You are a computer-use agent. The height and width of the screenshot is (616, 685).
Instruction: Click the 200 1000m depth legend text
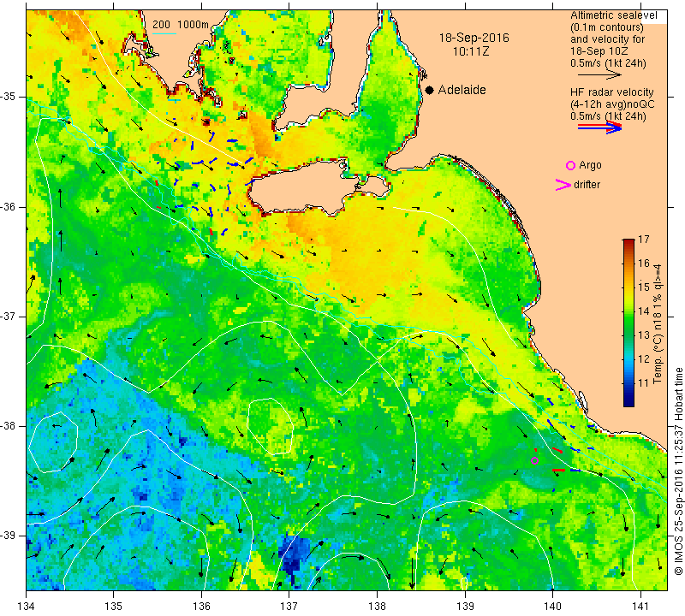(181, 25)
